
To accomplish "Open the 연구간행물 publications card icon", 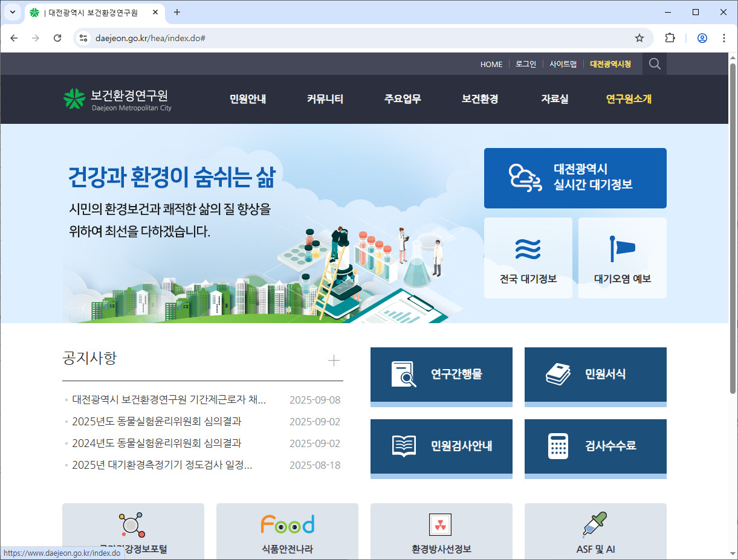I will (404, 373).
